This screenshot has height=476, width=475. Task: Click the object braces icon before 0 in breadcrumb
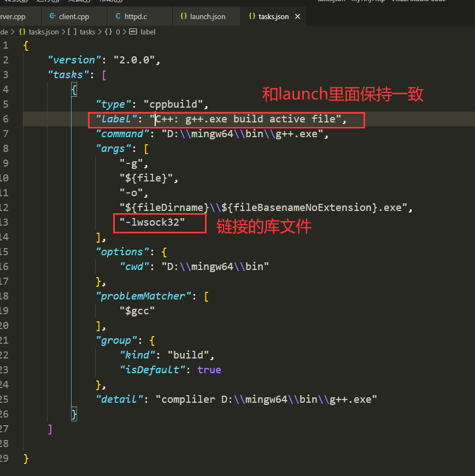tap(108, 32)
